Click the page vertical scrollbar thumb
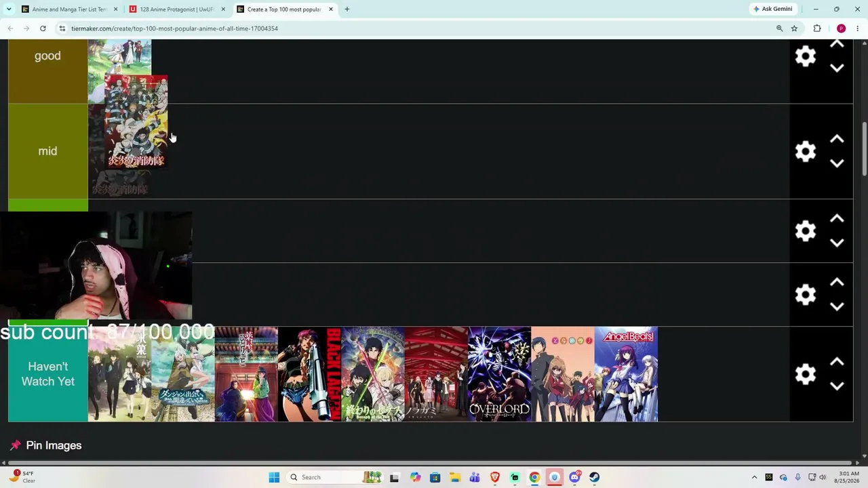Screen dimensions: 868x488 point(864,148)
